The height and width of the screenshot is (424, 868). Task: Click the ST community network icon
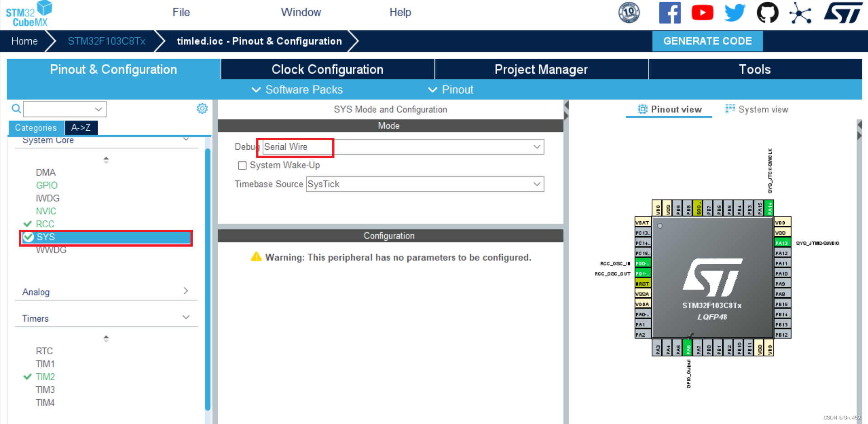pos(800,13)
